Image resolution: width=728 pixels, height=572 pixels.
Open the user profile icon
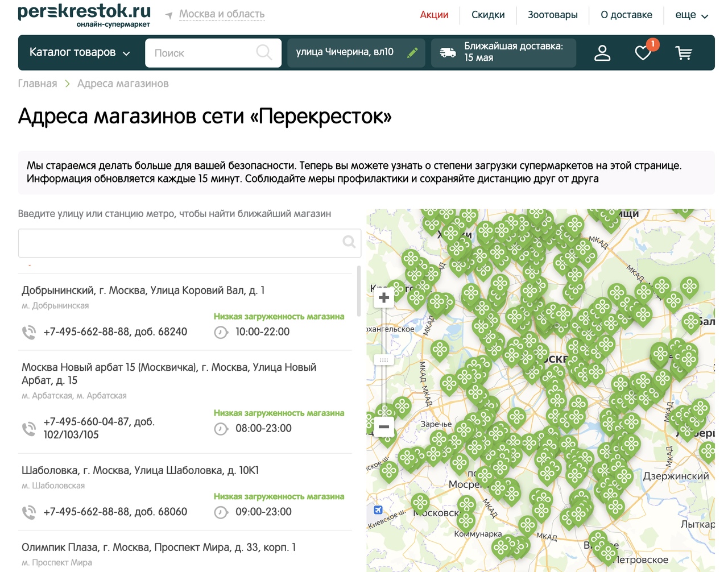pyautogui.click(x=602, y=53)
